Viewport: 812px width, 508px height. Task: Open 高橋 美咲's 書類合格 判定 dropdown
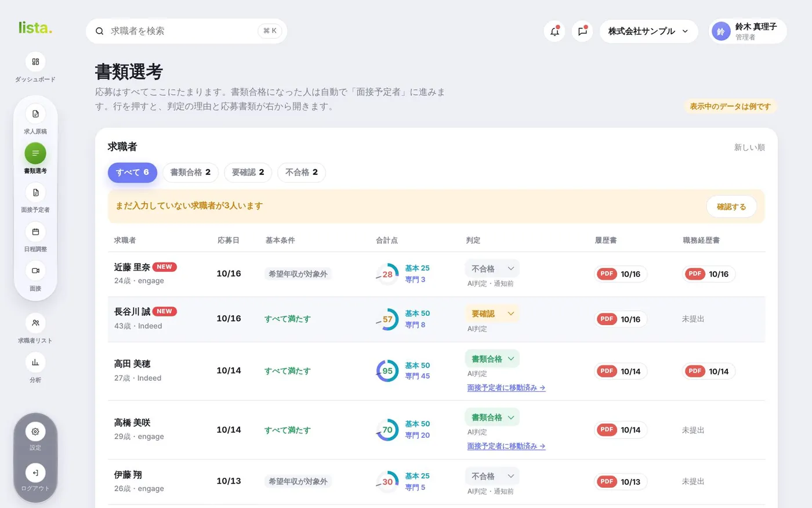point(492,417)
